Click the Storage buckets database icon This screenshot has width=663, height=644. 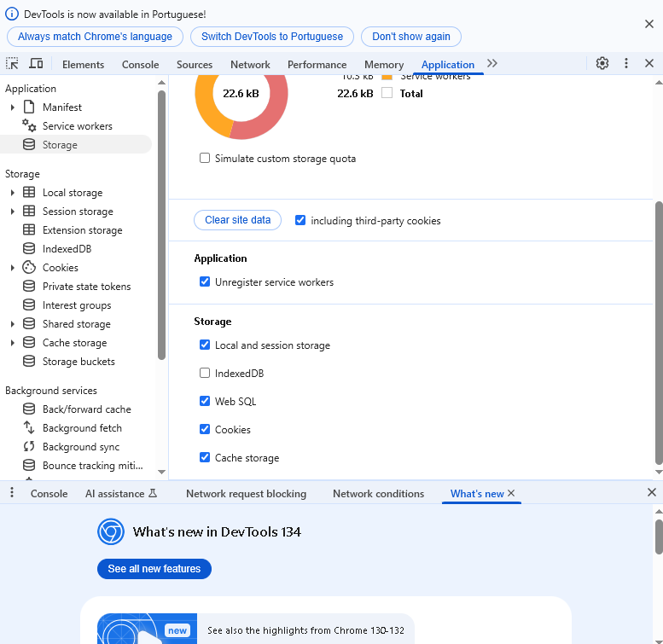(x=29, y=361)
